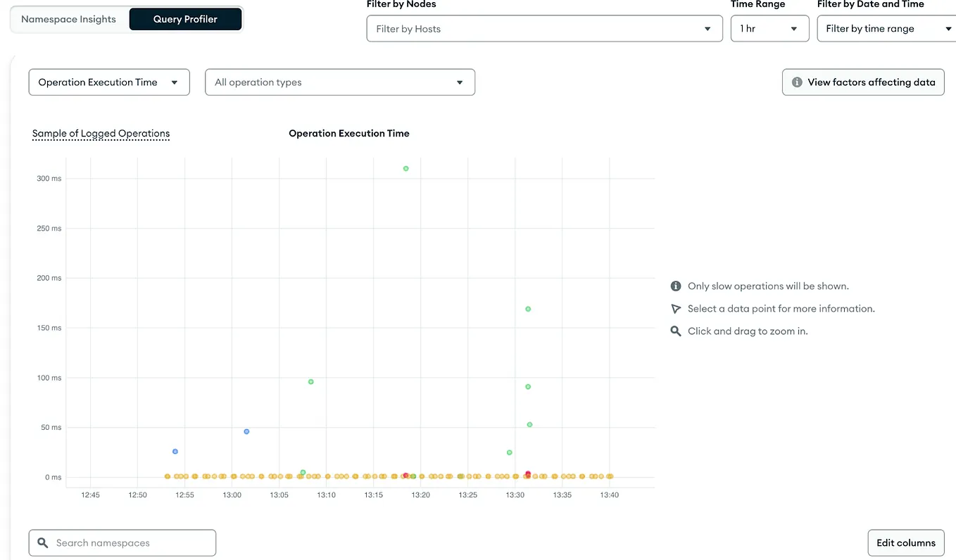Switch to the Namespace Insights tab

tap(68, 19)
